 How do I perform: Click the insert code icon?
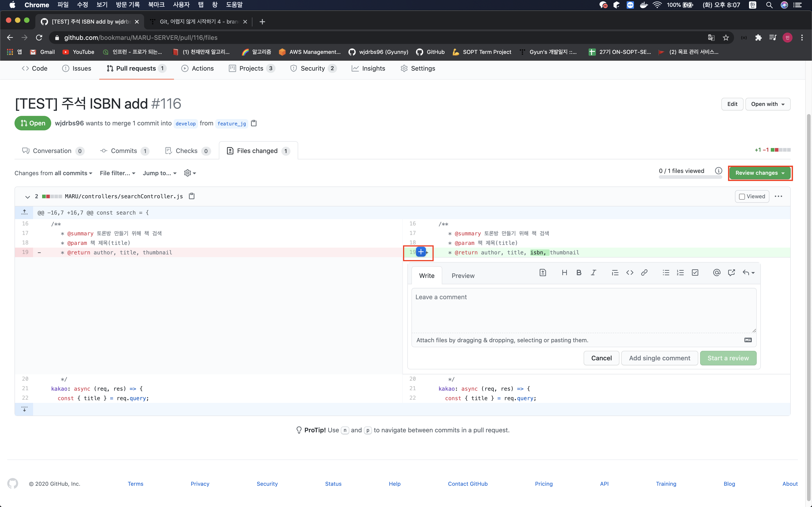coord(629,273)
